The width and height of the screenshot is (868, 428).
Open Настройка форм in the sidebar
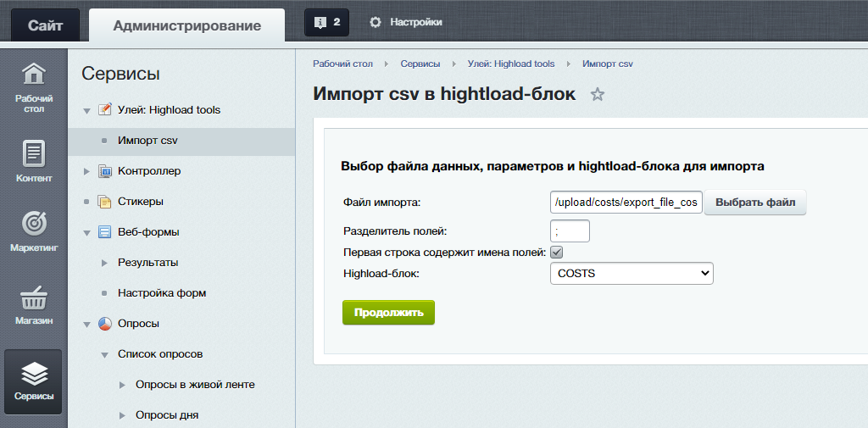click(x=162, y=293)
